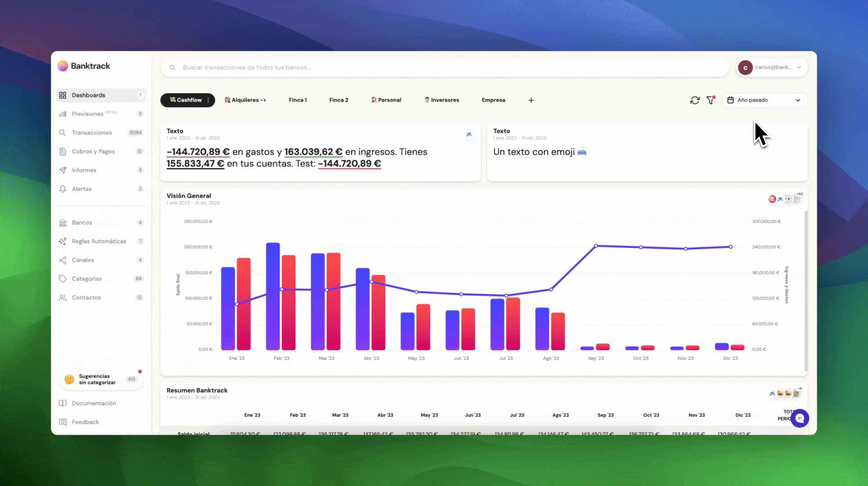Open Cashflow tab three-dot options

208,100
